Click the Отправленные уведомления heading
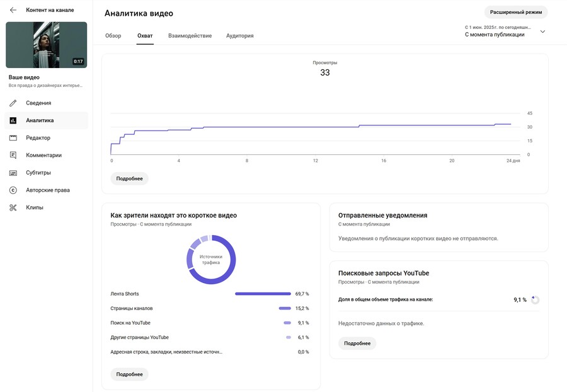567x392 pixels. click(x=382, y=215)
